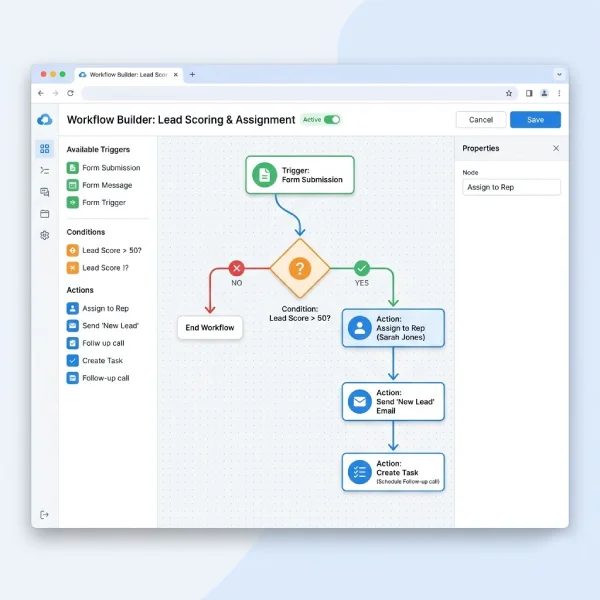Click the 'Properties' panel title
This screenshot has height=600, width=600.
pos(481,148)
